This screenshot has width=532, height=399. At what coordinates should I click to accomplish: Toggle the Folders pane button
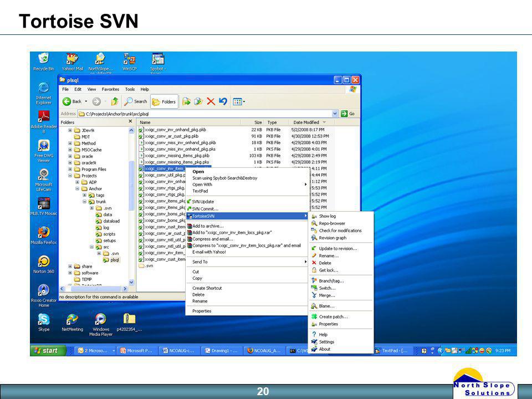click(164, 101)
